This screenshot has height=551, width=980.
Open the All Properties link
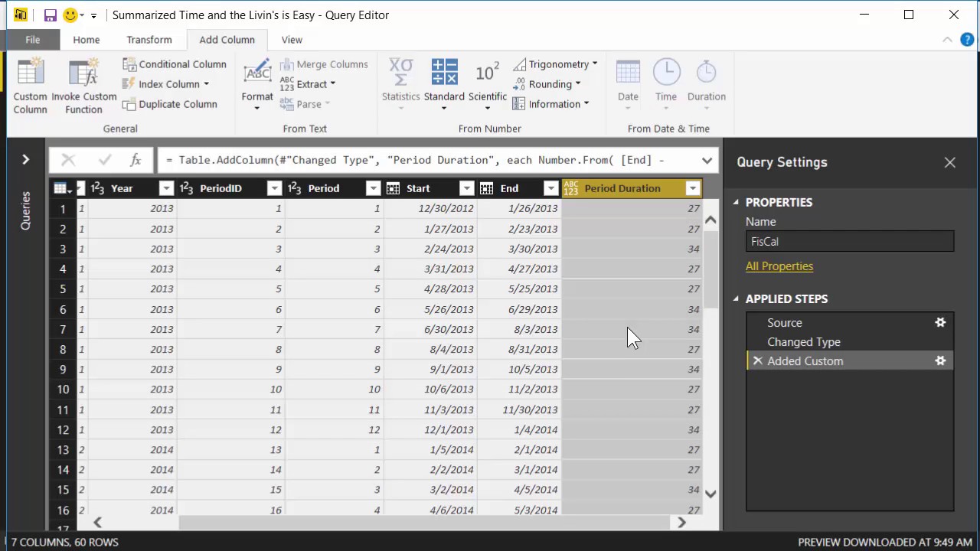(779, 266)
